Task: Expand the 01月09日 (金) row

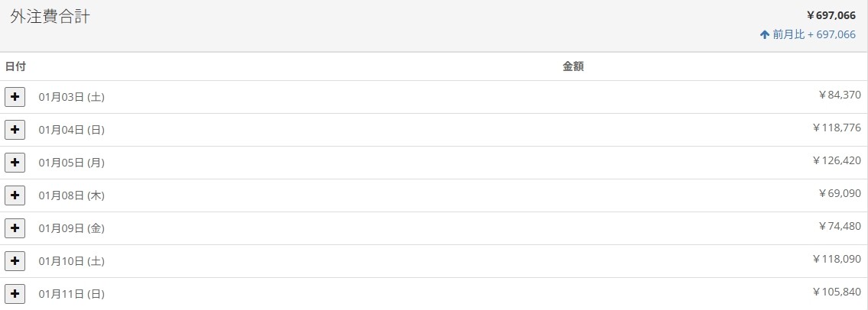Action: click(x=15, y=228)
